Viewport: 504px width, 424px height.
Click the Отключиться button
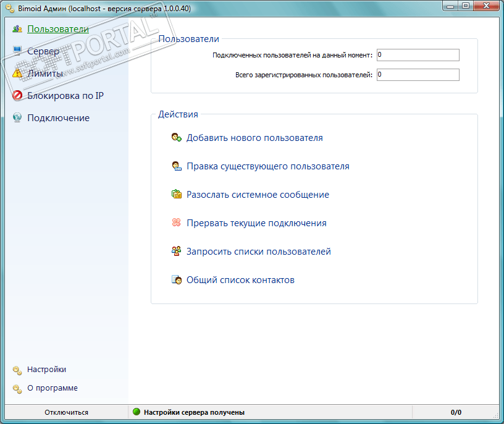pyautogui.click(x=67, y=412)
